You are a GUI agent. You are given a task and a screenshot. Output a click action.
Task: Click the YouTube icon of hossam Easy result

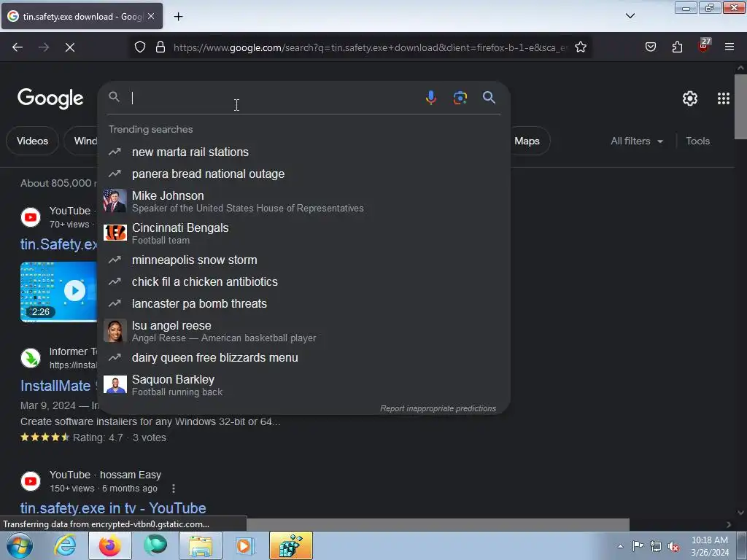pos(31,481)
